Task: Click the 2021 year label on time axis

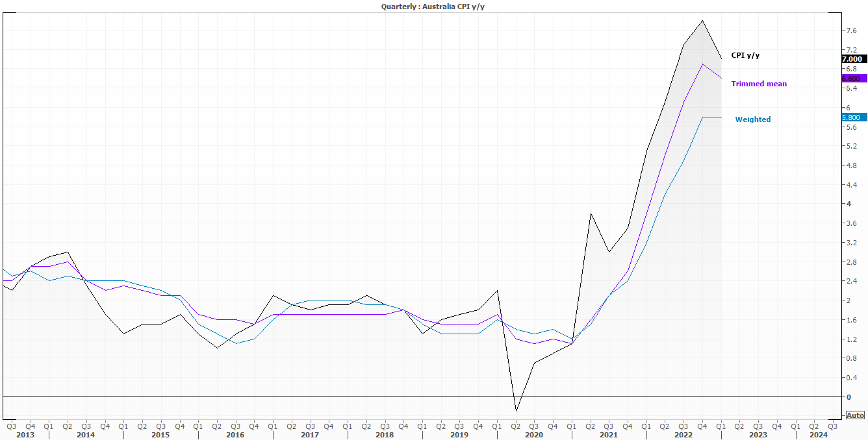Action: coord(609,435)
